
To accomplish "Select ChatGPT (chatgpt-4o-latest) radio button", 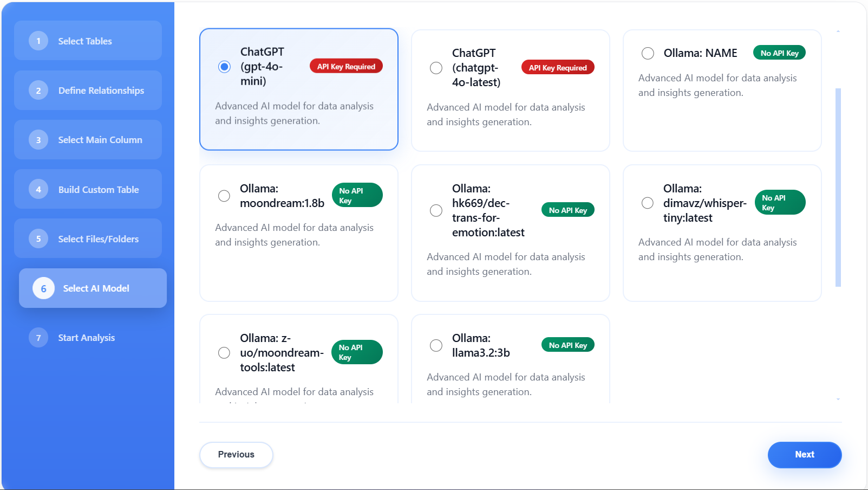I will tap(436, 68).
